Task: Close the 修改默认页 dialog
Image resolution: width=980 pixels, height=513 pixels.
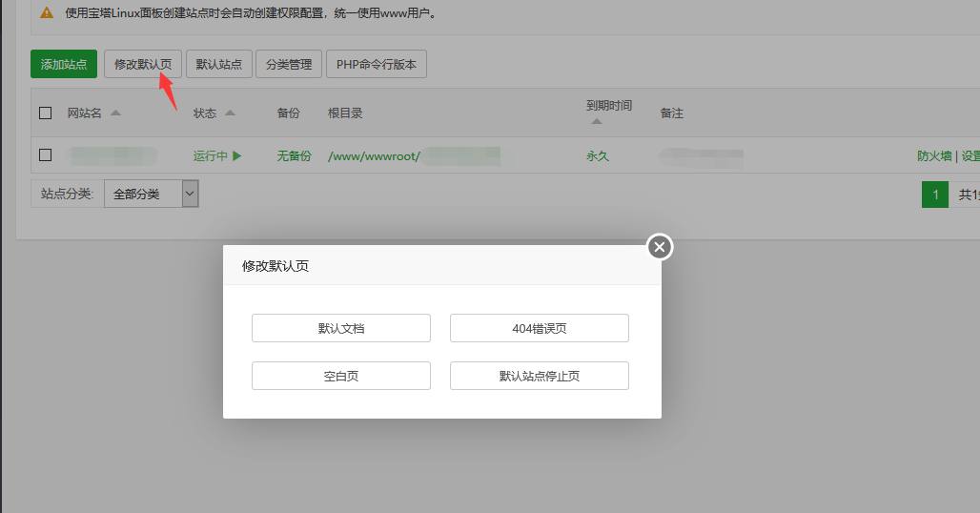Action: tap(660, 247)
